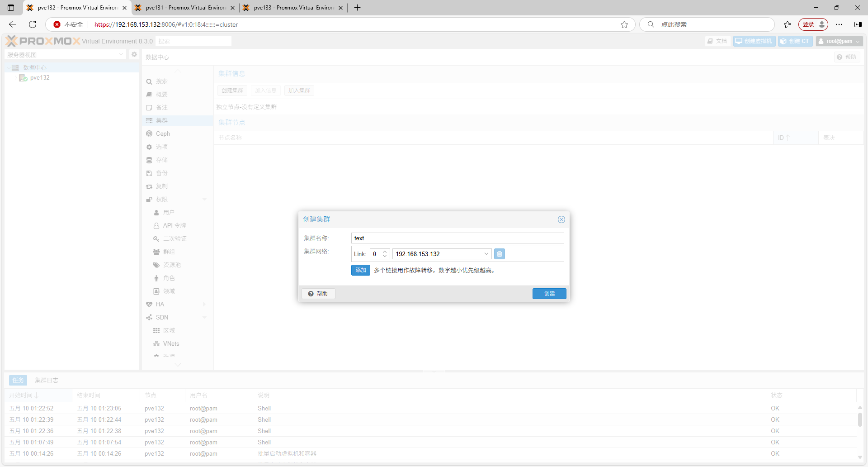Image resolution: width=868 pixels, height=467 pixels.
Task: Open the browser three-dot menu
Action: (x=839, y=24)
